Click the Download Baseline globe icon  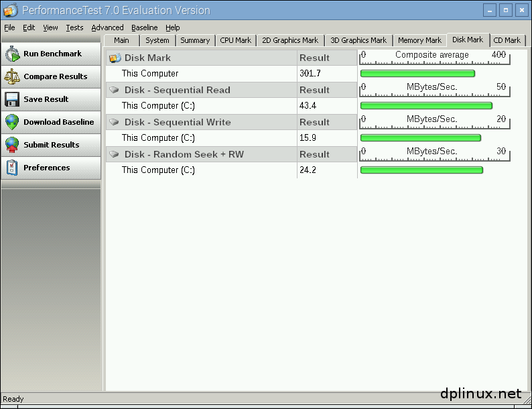(12, 122)
